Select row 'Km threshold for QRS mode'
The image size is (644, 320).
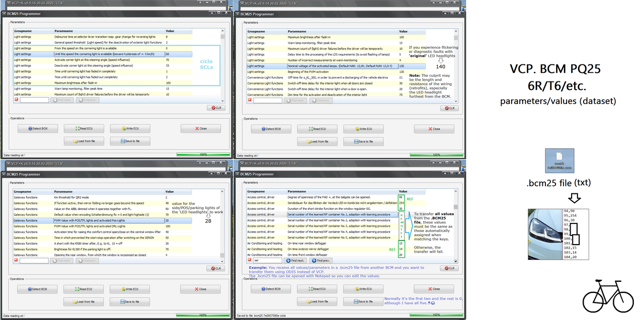pyautogui.click(x=102, y=197)
